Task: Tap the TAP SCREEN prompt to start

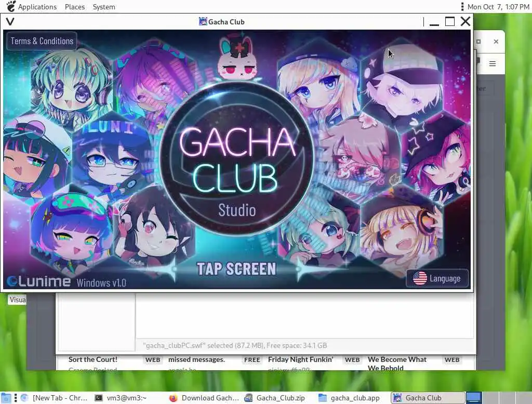Action: 236,269
